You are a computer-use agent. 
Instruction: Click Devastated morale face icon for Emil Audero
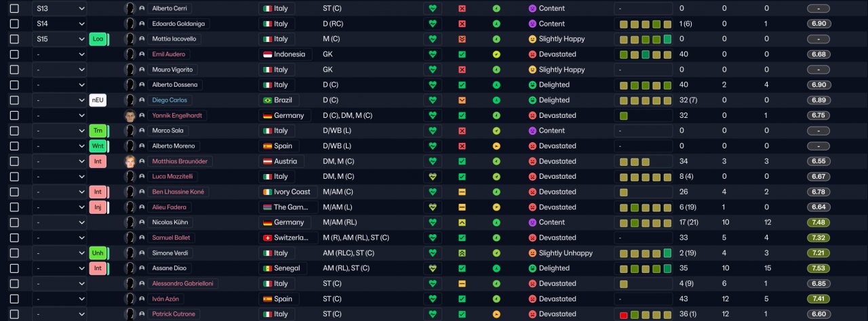(532, 54)
